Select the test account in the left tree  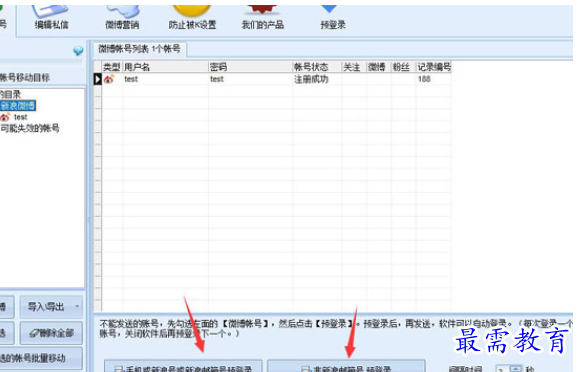tap(21, 117)
